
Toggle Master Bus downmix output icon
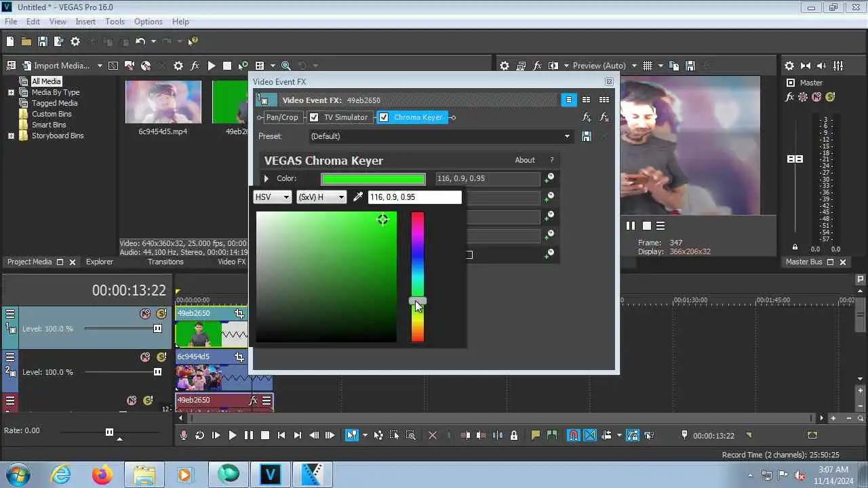[806, 66]
